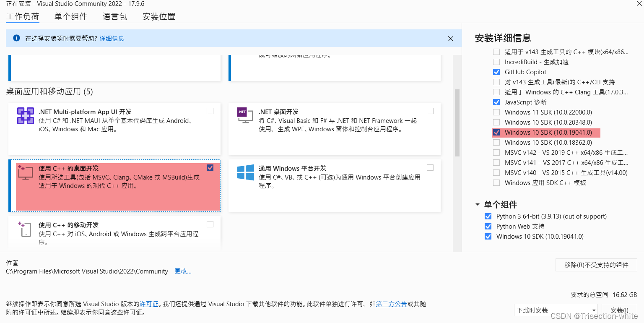This screenshot has width=644, height=323.
Task: Click 更改... to change install location
Action: [183, 271]
